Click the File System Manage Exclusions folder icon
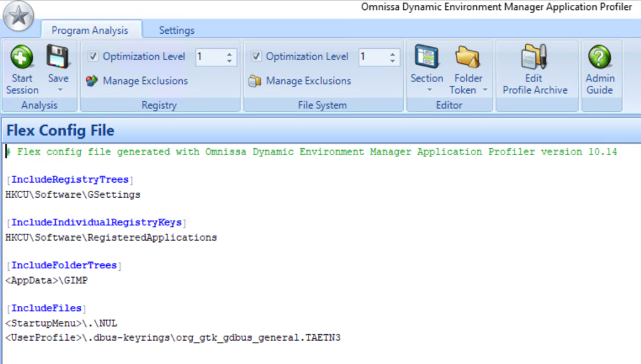641x364 pixels. point(255,81)
